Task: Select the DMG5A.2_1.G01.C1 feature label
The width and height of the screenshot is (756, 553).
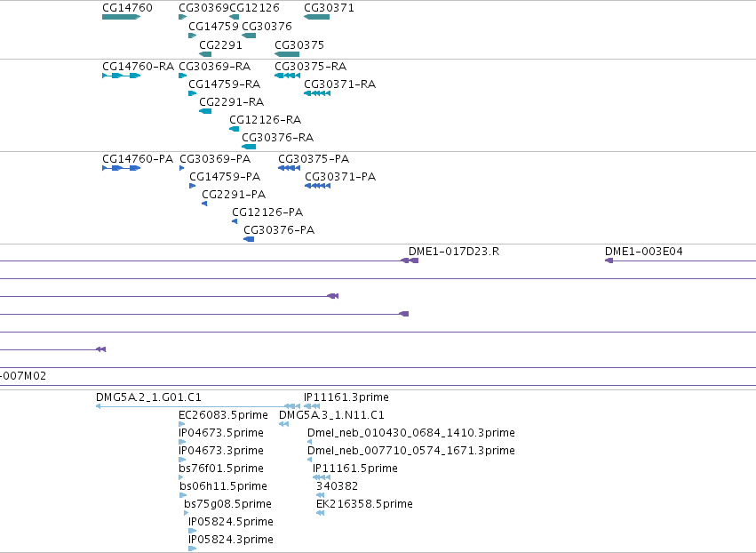Action: tap(148, 397)
